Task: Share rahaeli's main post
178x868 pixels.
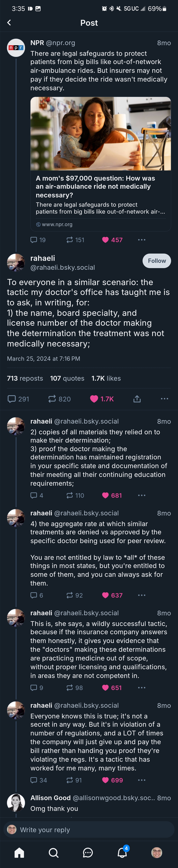Action: [137, 399]
